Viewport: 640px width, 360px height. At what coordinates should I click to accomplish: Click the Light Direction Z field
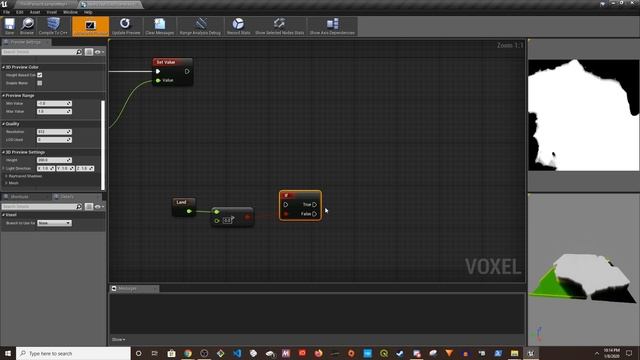[x=85, y=168]
